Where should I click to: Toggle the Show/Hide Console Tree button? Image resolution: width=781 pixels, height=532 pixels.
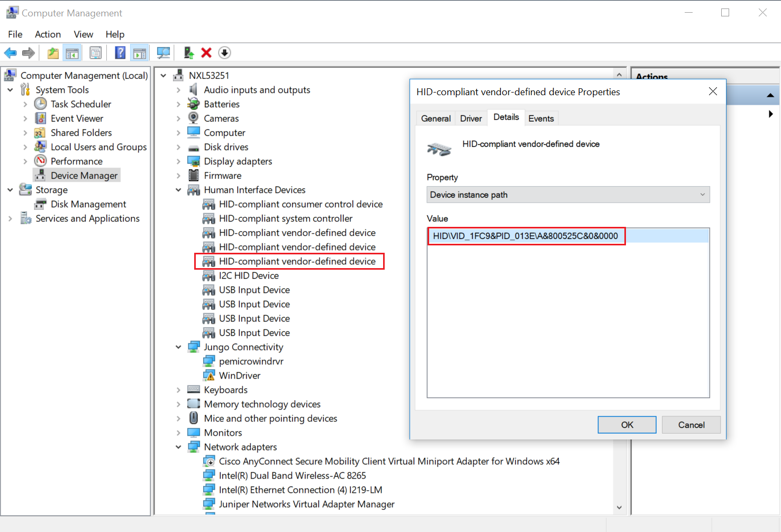[x=72, y=53]
